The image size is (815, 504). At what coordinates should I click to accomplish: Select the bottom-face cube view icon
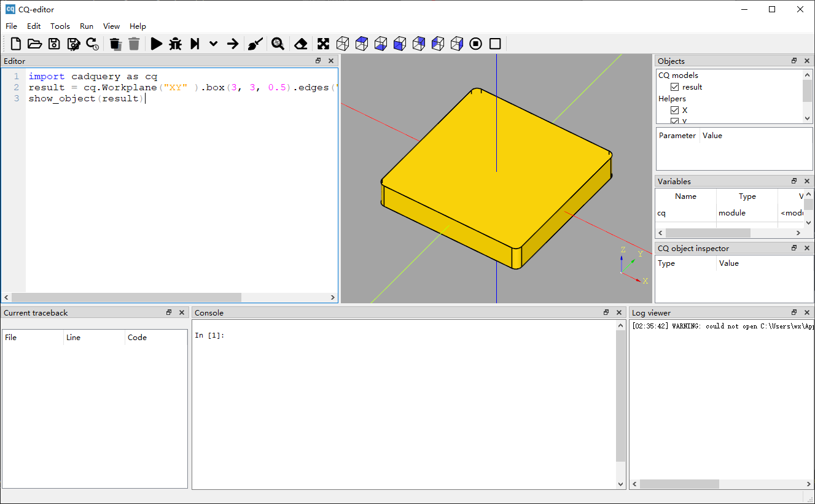point(381,44)
